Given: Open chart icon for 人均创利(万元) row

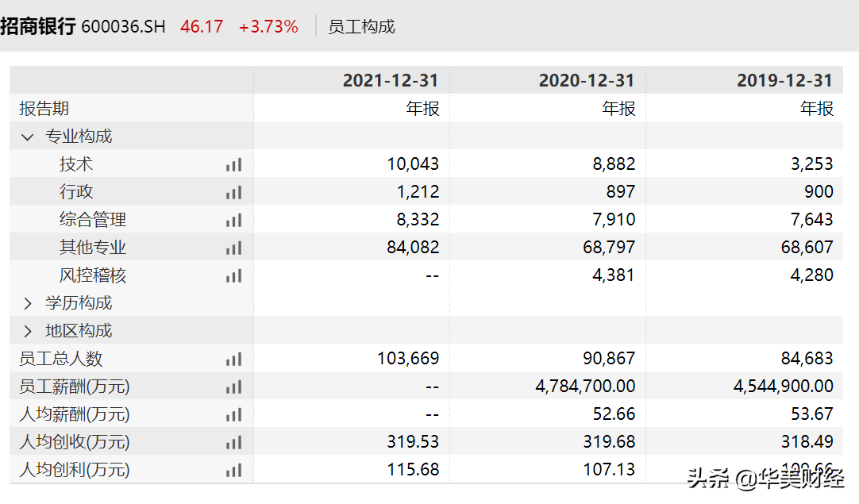Looking at the screenshot, I should click(x=234, y=471).
